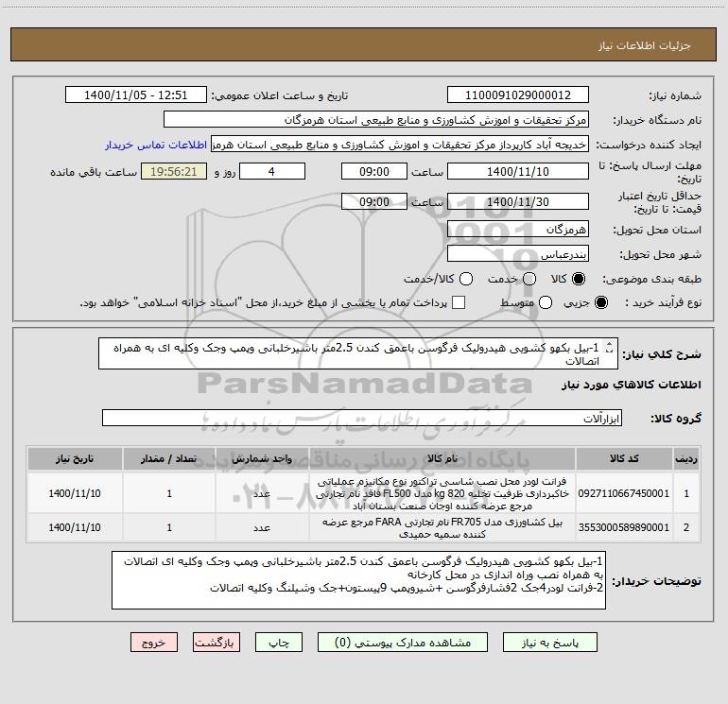Click the مشاهده مدارک پیوستی button
This screenshot has width=728, height=704.
(x=403, y=643)
